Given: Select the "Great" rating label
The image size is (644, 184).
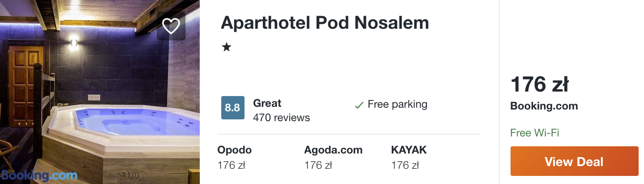Looking at the screenshot, I should pos(267,103).
